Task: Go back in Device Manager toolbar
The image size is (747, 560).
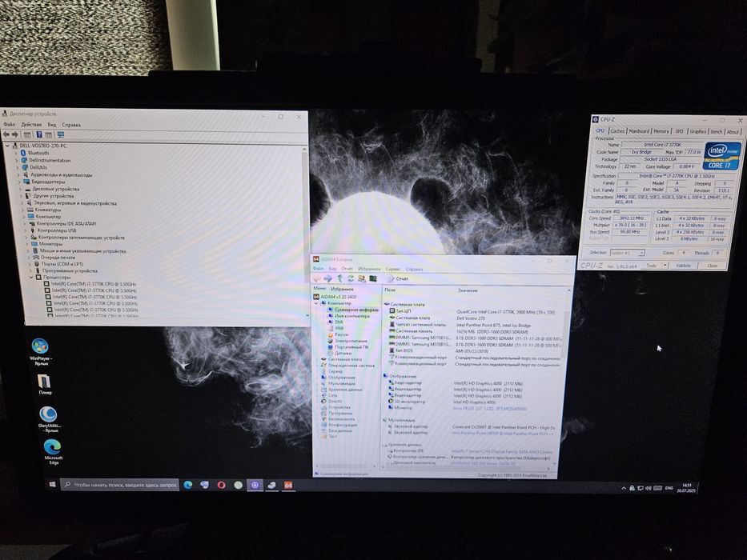Action: coord(6,134)
